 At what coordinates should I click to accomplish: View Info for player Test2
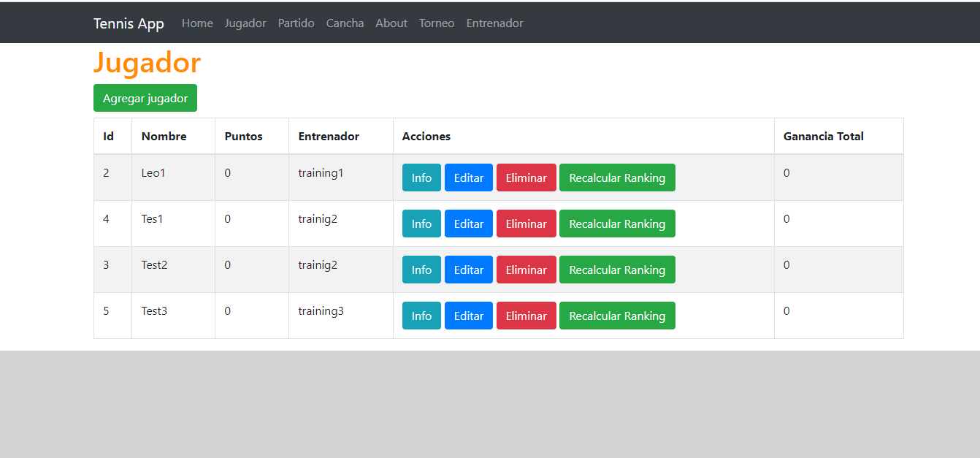[421, 270]
